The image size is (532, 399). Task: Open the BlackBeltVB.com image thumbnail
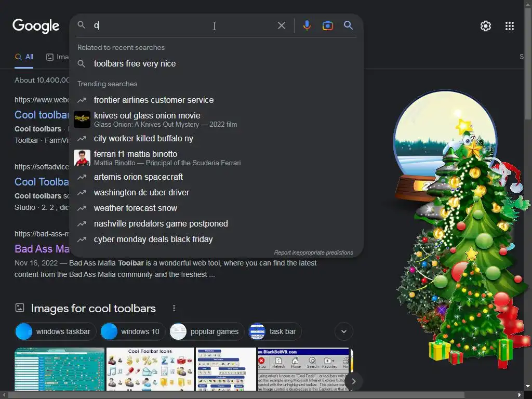303,369
